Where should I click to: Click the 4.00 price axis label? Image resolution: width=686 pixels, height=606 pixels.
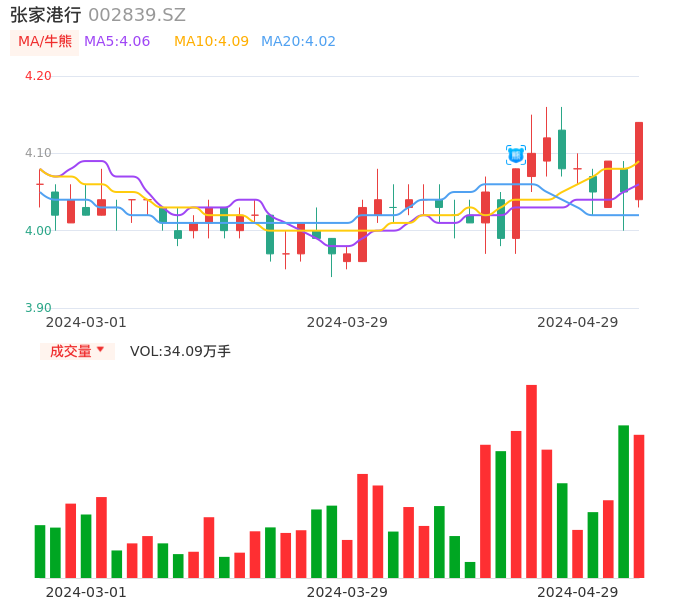point(38,231)
